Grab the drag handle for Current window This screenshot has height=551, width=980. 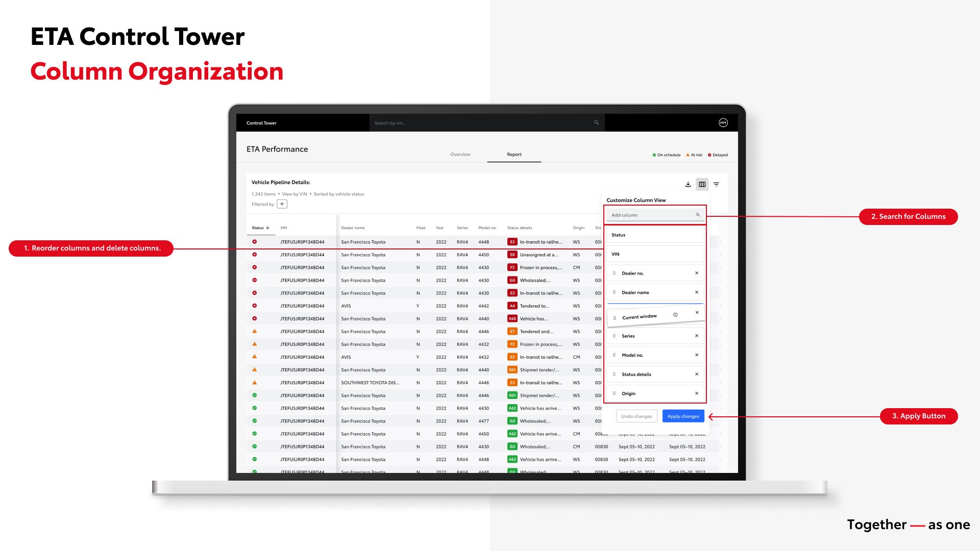click(615, 318)
